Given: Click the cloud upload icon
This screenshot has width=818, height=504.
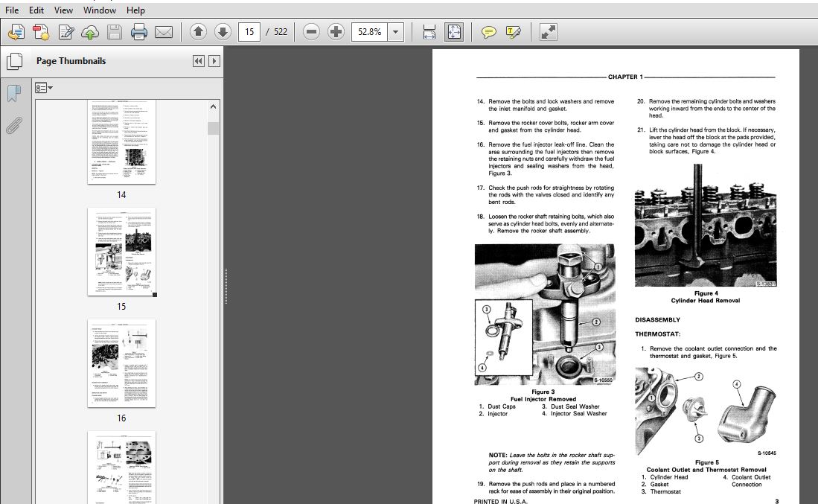Looking at the screenshot, I should coord(90,32).
